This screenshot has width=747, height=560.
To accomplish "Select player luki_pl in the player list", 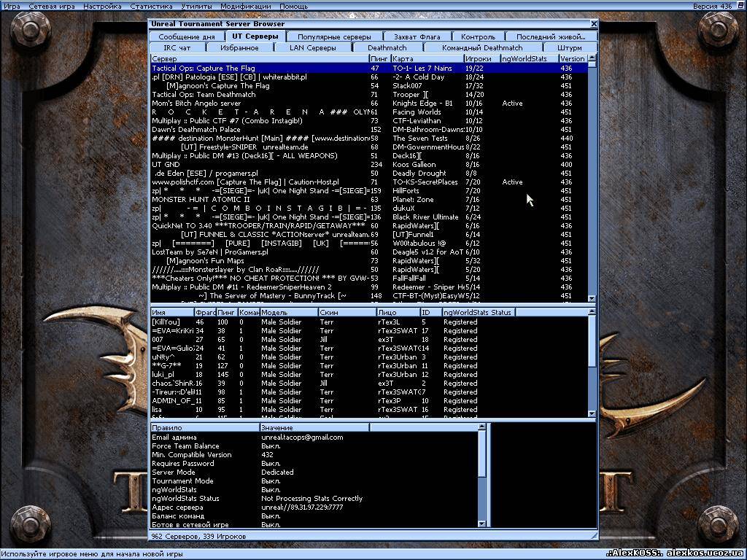I will coord(369,374).
